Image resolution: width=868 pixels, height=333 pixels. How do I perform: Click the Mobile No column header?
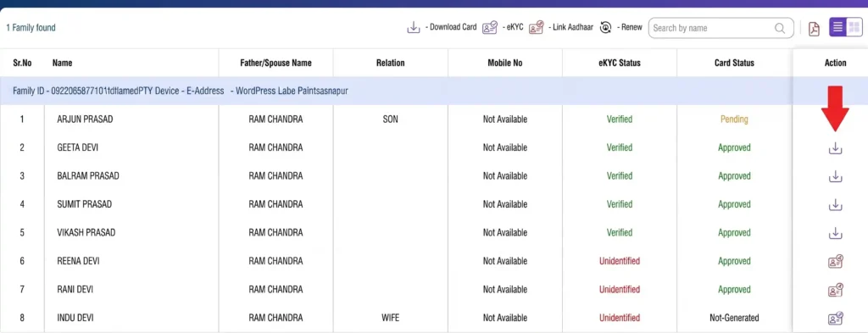[x=505, y=63]
